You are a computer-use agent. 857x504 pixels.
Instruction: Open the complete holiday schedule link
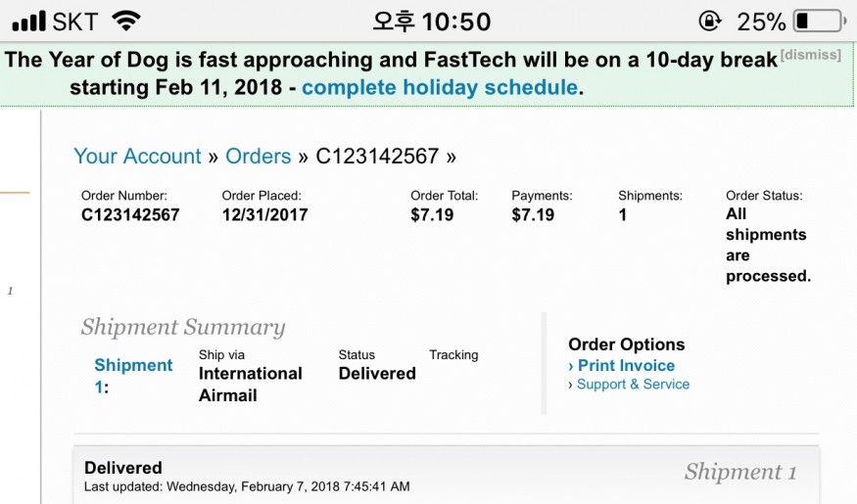[x=440, y=87]
